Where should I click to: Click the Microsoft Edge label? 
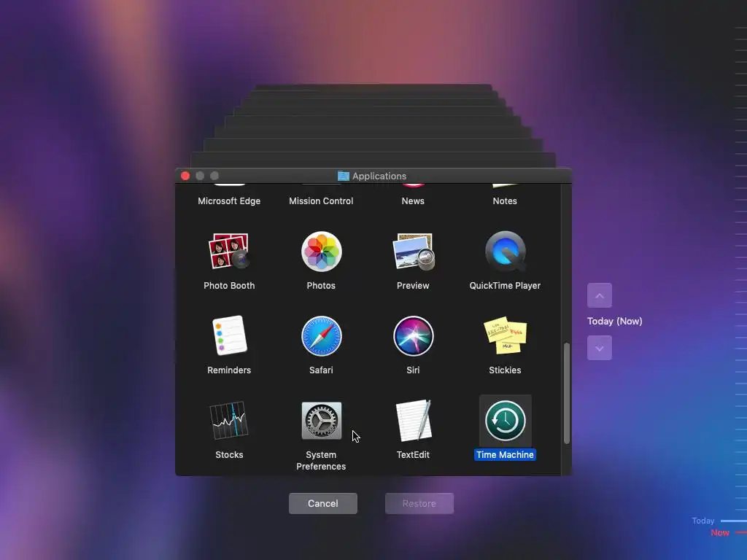pos(229,201)
